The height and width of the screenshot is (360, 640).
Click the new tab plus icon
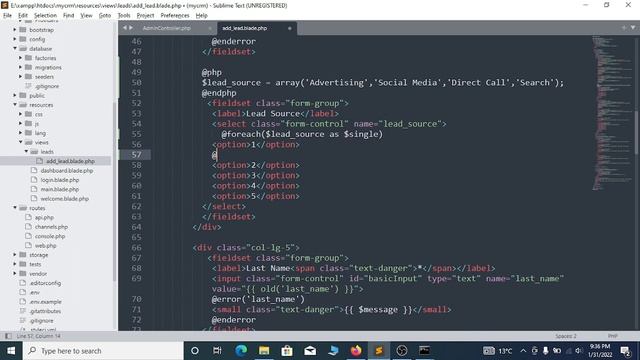pos(624,28)
